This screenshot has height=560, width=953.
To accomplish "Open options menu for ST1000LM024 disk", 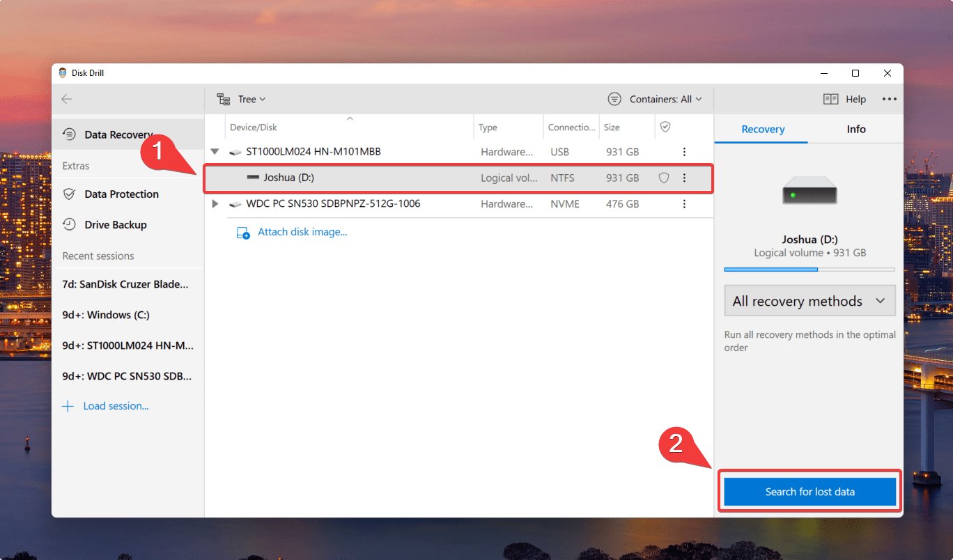I will pyautogui.click(x=684, y=152).
